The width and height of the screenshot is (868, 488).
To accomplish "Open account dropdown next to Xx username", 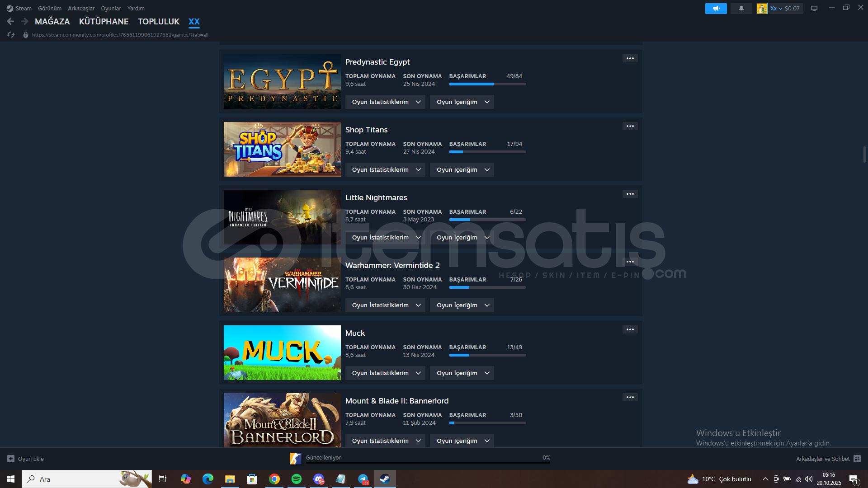I will [x=780, y=9].
